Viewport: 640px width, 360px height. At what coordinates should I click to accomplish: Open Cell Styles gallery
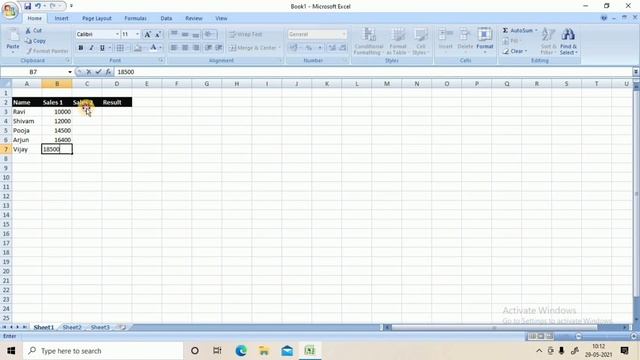420,41
